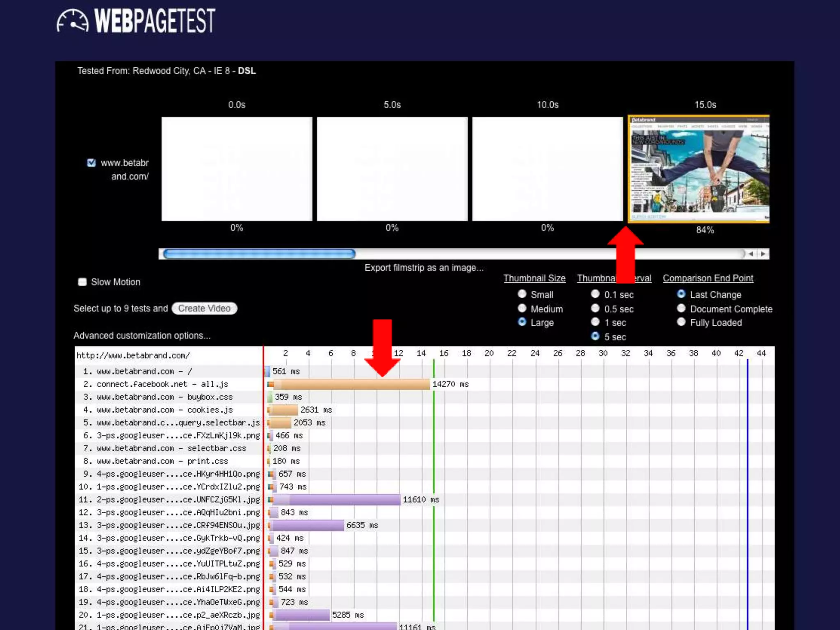This screenshot has width=840, height=630.
Task: Uncheck the www.betabrand.com test checkbox
Action: (x=91, y=163)
